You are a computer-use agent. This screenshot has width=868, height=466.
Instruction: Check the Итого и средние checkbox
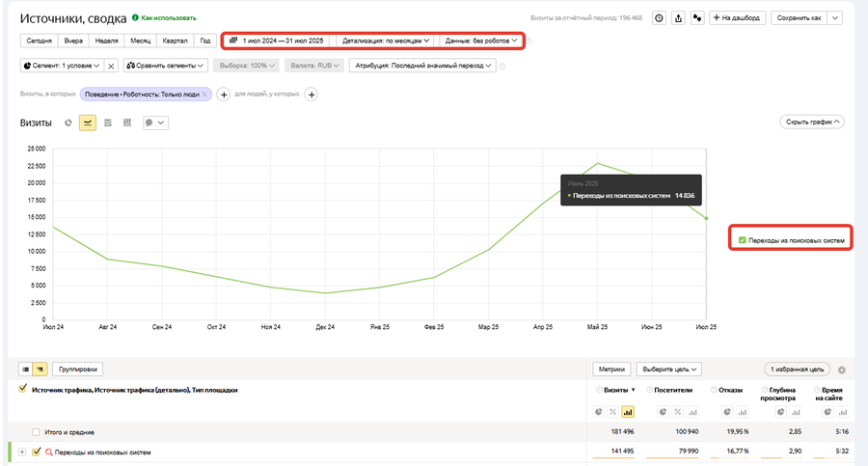point(36,431)
